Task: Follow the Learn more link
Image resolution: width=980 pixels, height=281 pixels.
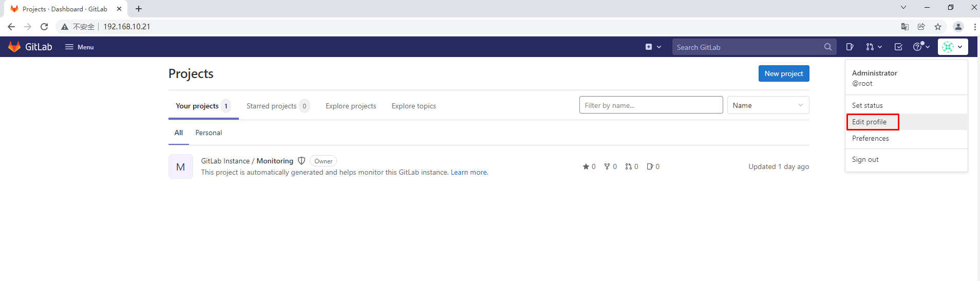Action: 469,172
